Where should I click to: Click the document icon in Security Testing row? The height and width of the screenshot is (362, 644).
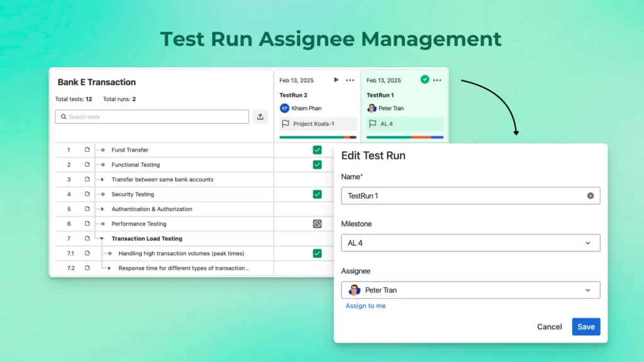[x=87, y=194]
